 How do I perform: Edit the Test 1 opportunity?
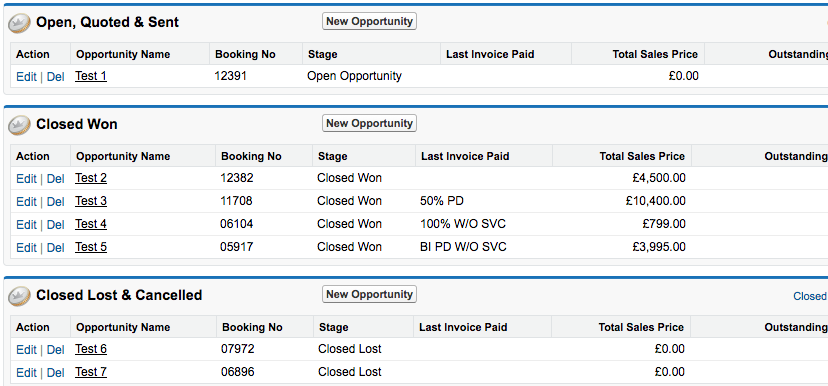click(26, 77)
